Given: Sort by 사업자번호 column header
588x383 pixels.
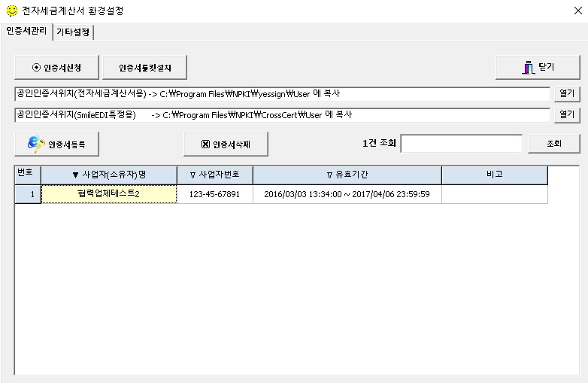Looking at the screenshot, I should point(214,175).
